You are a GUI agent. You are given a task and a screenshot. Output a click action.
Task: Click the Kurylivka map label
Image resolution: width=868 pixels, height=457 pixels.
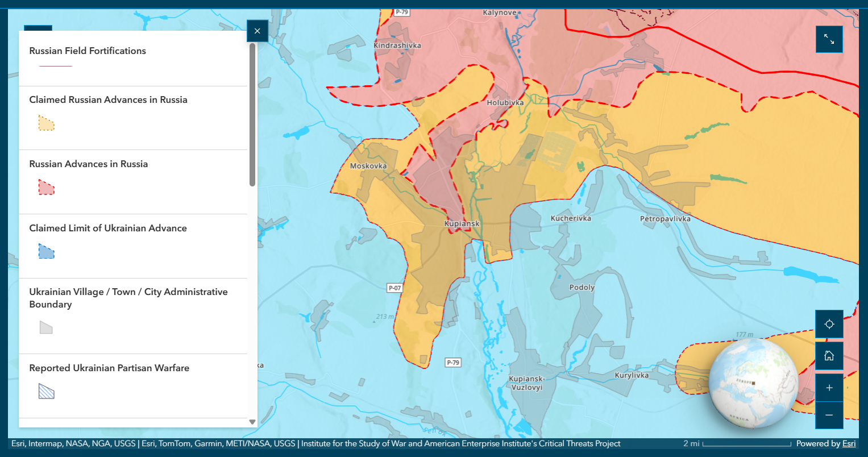632,376
